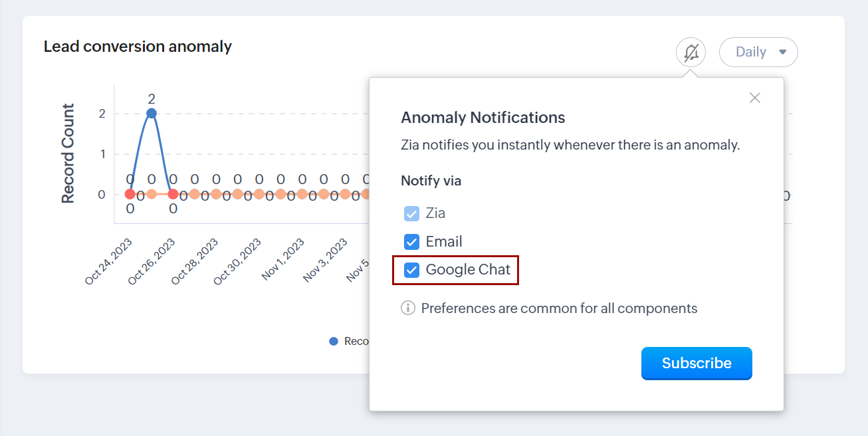Click the red data point at Oct 24
Screen dimensions: 868x436
click(130, 194)
